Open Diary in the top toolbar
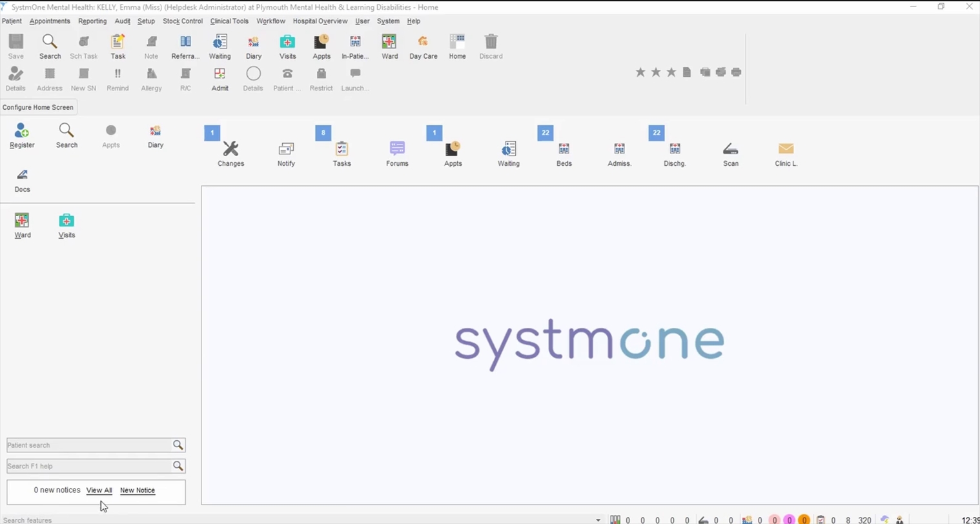 254,46
